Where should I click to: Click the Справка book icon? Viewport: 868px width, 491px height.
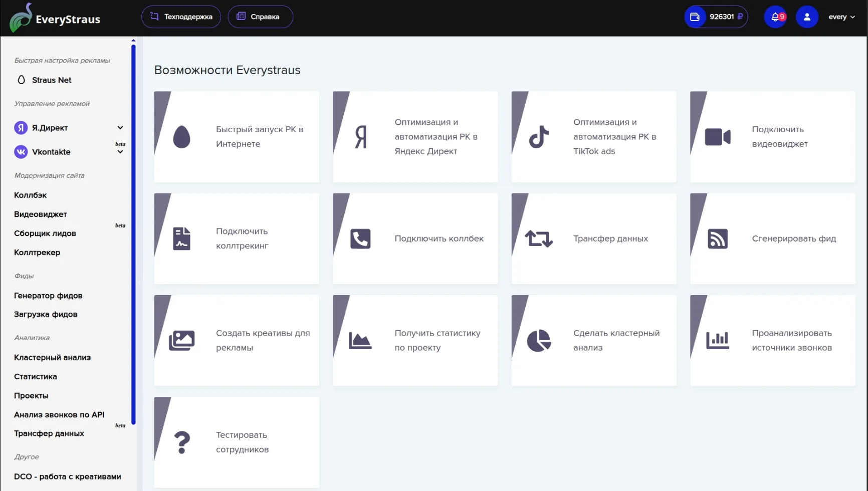[x=241, y=17]
